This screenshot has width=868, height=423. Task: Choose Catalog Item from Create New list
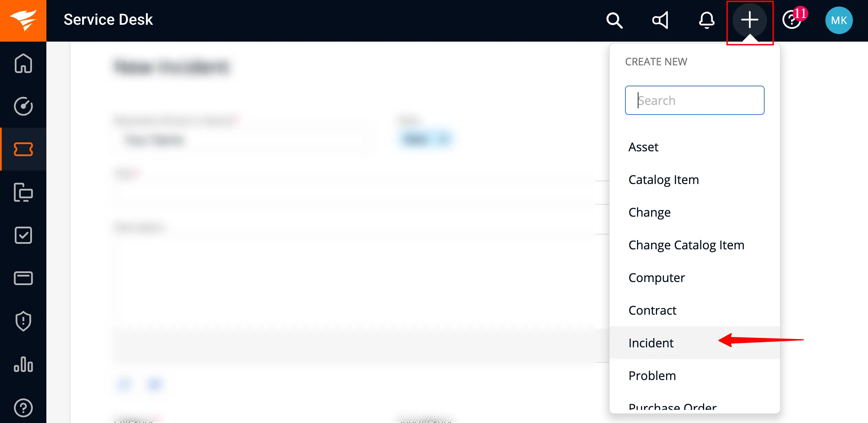pos(694,180)
